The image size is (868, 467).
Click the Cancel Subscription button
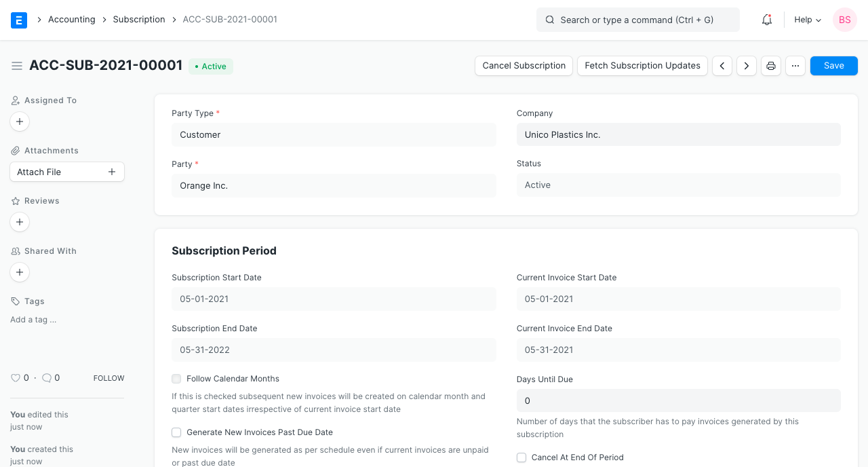pos(524,66)
